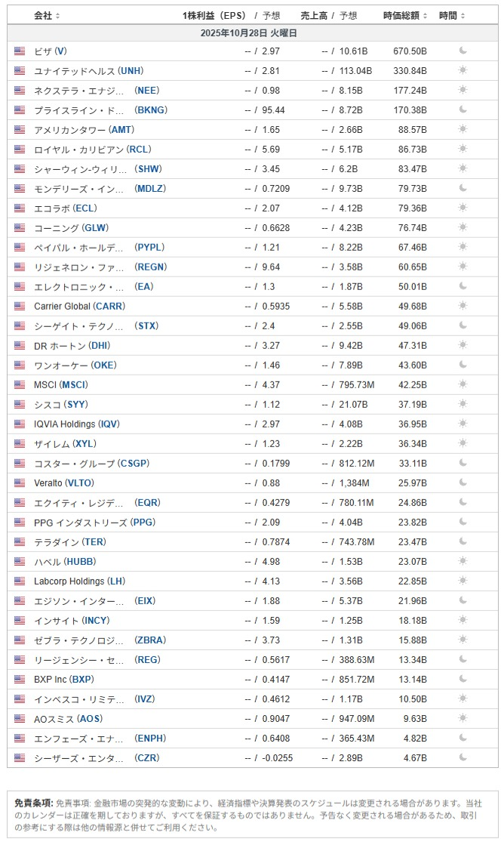Click the US flag beside MSCI
The height and width of the screenshot is (842, 504).
[20, 385]
